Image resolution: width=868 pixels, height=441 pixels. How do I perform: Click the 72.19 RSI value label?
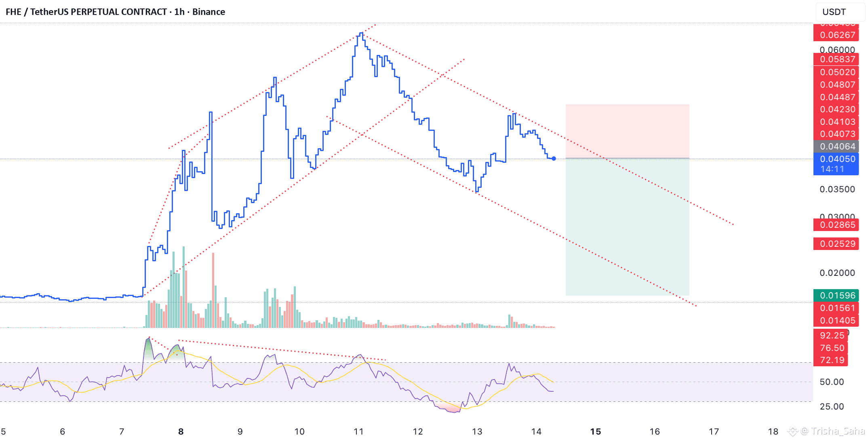(x=832, y=360)
